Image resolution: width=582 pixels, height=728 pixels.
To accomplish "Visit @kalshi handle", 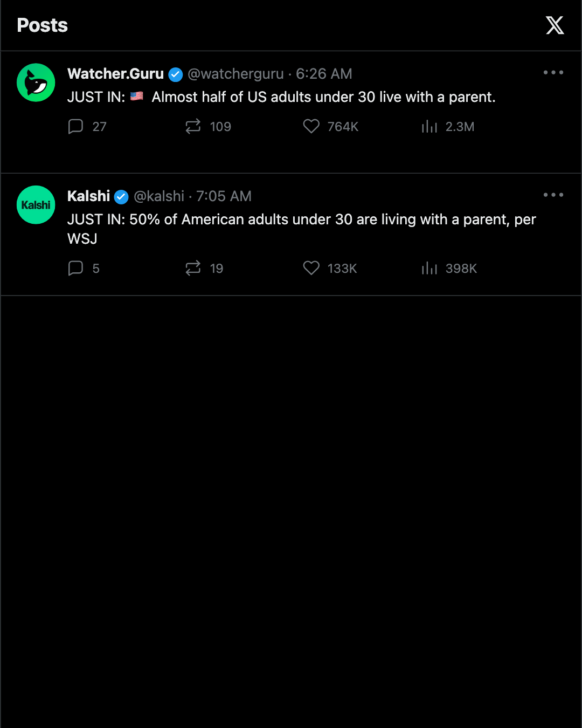I will (x=159, y=196).
